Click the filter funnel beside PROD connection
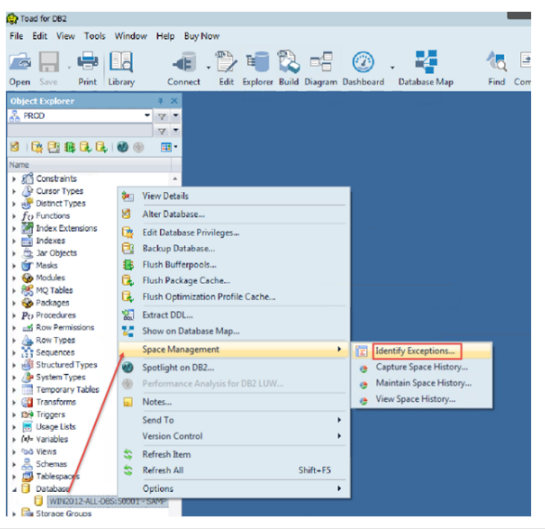The height and width of the screenshot is (529, 545). [162, 116]
